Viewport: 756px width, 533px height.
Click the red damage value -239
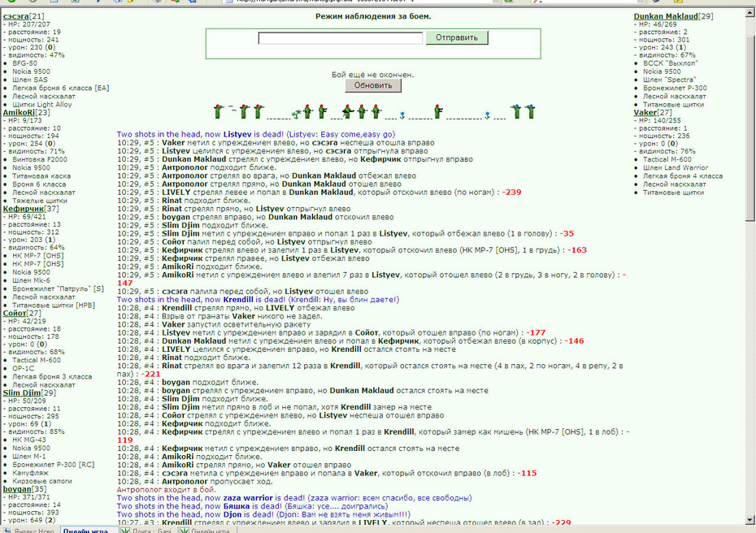click(x=511, y=193)
